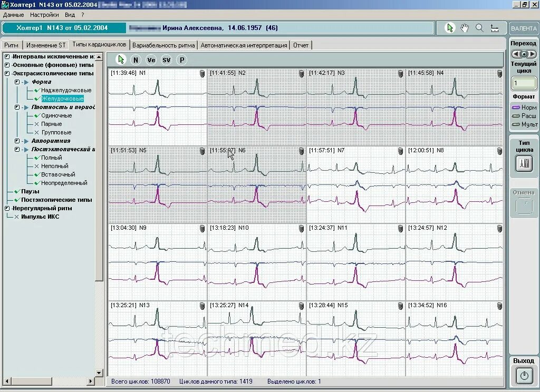Screen dimensions: 540x392
Task: Click trash icon on cycle N5
Action: 202,151
